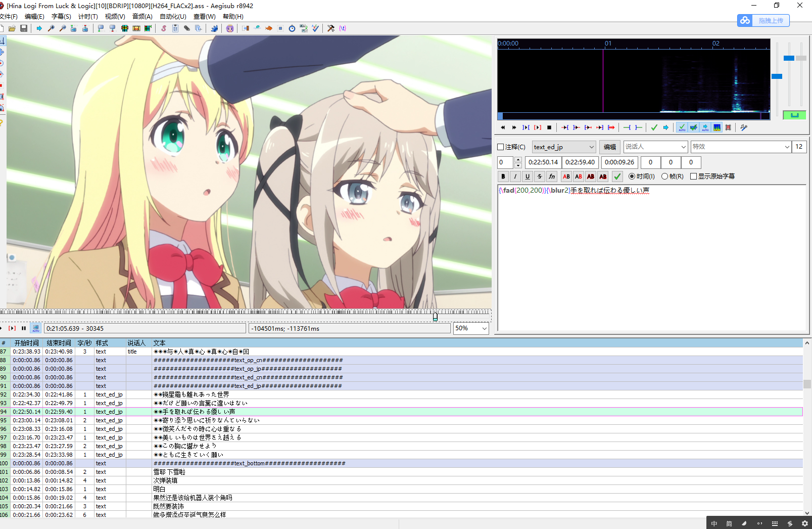Viewport: 812px width, 529px height.
Task: Toggle linked zoom sliders green button
Action: 794,115
